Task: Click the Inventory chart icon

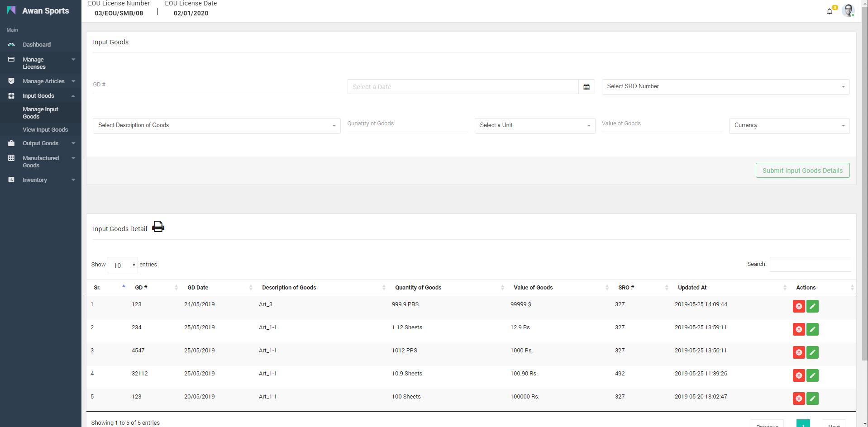Action: (x=11, y=180)
